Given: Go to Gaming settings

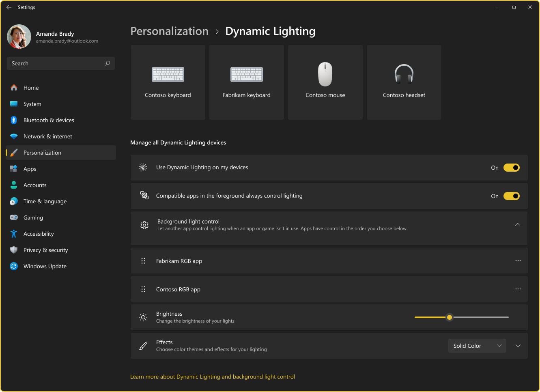Looking at the screenshot, I should pyautogui.click(x=33, y=218).
